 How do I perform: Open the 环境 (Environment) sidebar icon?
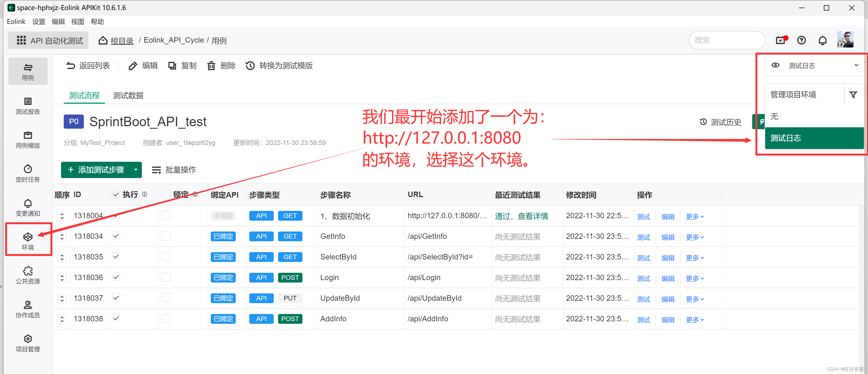pos(28,240)
